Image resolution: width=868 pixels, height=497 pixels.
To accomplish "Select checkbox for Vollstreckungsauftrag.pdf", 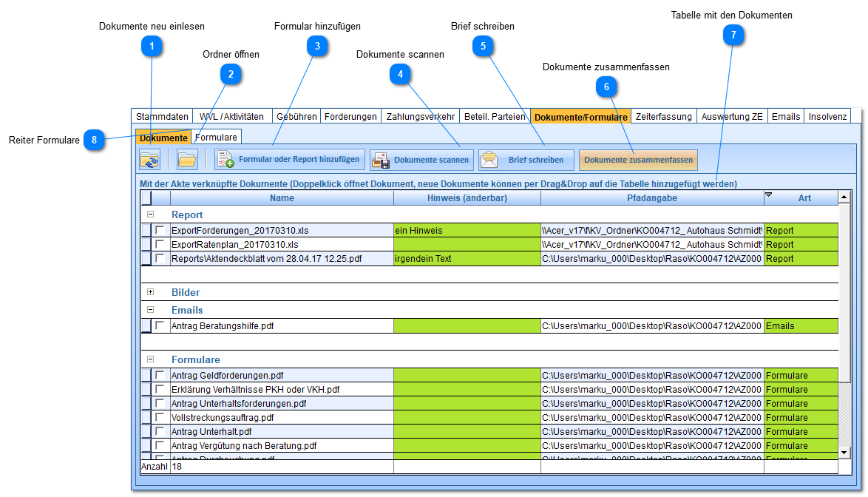I will pyautogui.click(x=160, y=418).
